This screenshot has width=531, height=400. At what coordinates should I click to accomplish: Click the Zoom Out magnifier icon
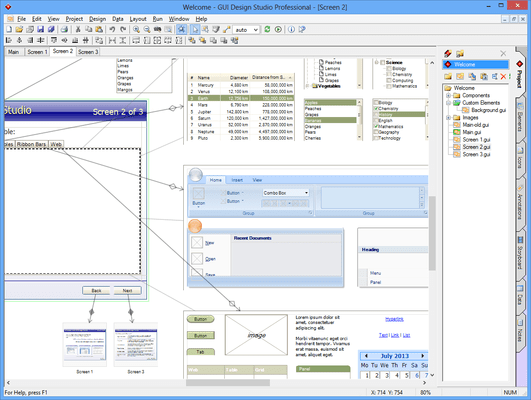pos(147,29)
